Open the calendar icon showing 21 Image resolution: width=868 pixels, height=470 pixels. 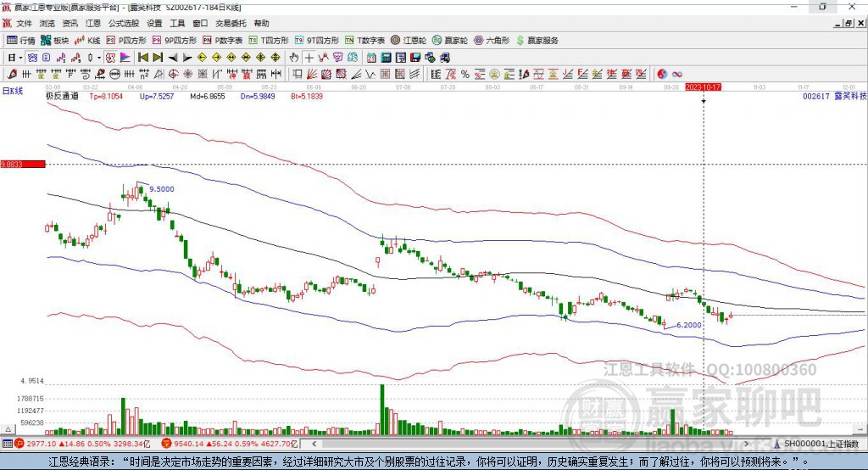coord(371,58)
